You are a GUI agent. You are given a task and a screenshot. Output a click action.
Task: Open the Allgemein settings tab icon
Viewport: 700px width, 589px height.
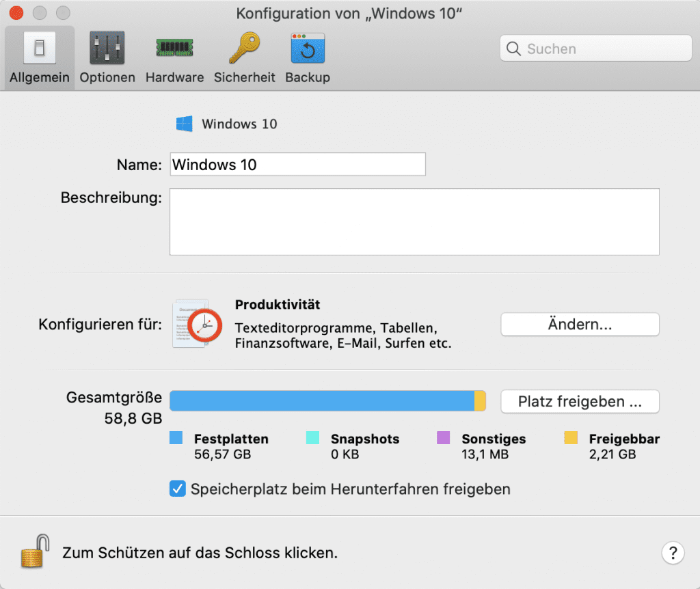tap(39, 49)
